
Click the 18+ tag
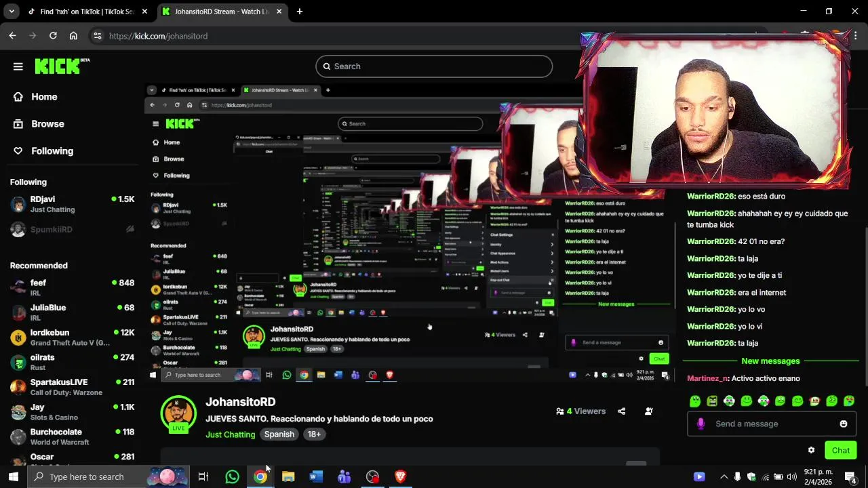(x=314, y=434)
